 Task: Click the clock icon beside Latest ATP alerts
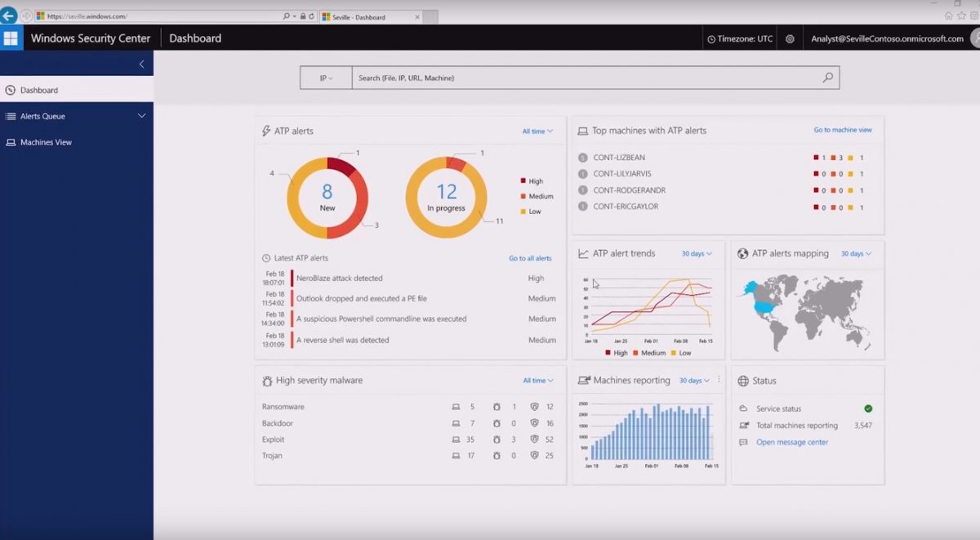point(266,258)
